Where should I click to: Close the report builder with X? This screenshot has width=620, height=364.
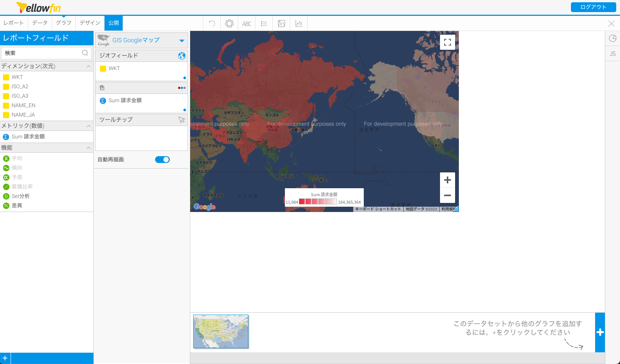(x=612, y=23)
